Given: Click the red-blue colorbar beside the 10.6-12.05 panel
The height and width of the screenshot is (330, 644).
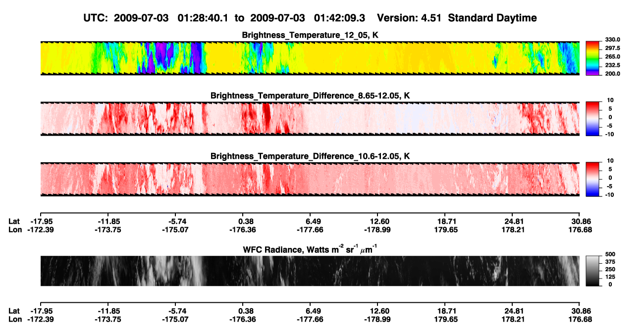Looking at the screenshot, I should 593,180.
